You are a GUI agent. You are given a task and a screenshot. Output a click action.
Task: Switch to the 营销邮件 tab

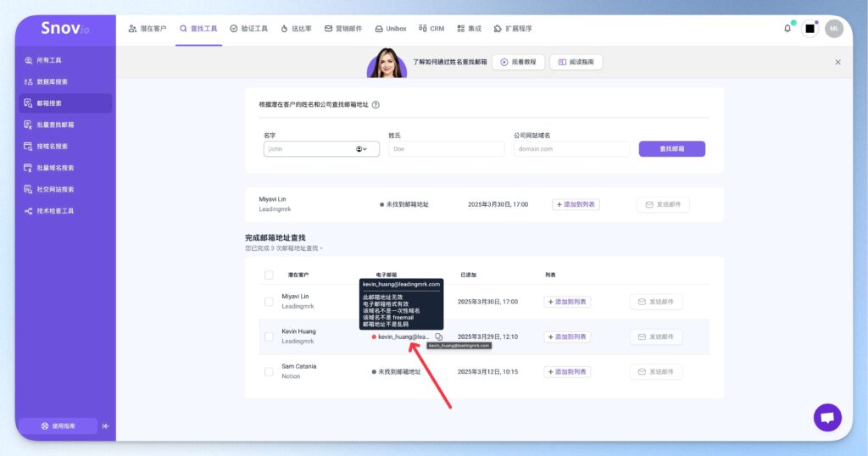point(343,29)
